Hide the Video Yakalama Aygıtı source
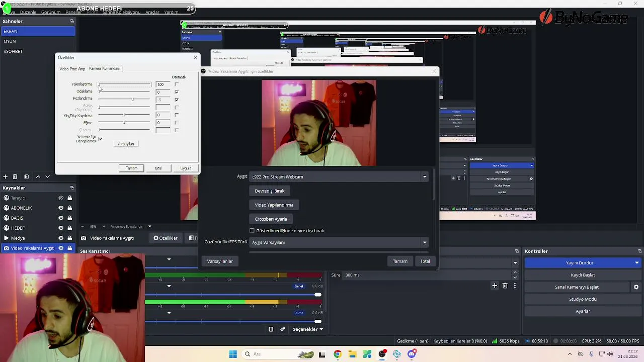Screen dimensions: 644x362 (61, 248)
